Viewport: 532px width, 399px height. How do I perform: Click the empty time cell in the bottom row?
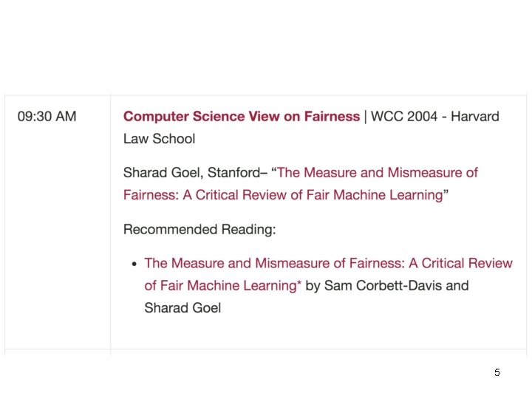coord(58,352)
